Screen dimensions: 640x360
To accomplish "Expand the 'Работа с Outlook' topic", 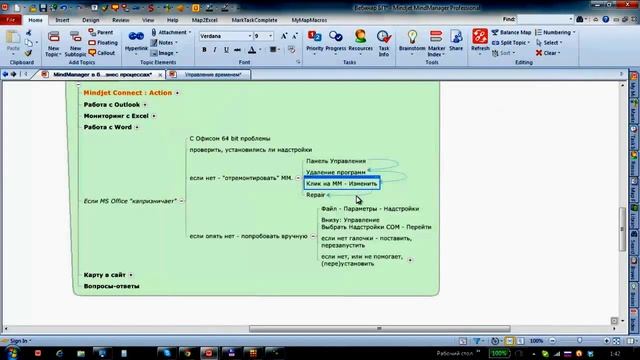I will [145, 105].
